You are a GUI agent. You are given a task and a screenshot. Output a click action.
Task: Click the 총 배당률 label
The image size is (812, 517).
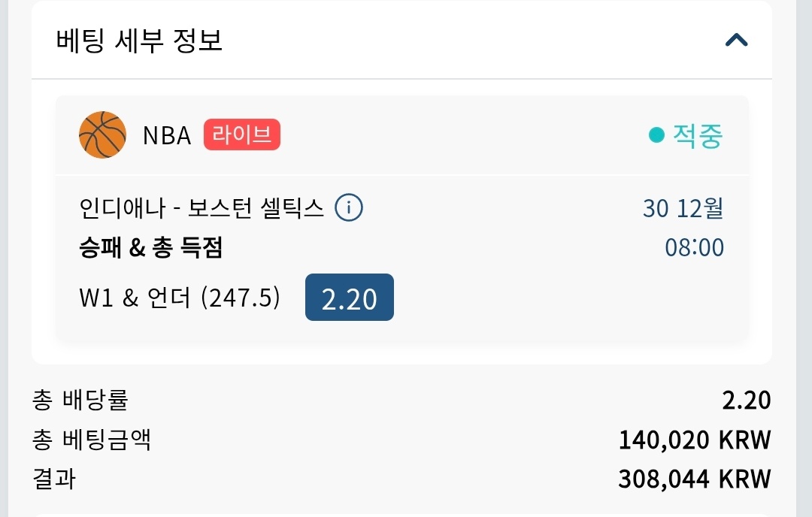click(x=80, y=401)
